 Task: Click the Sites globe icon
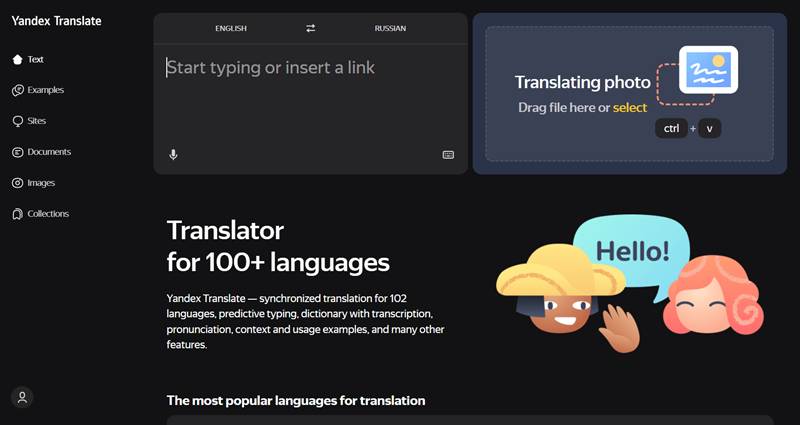pyautogui.click(x=17, y=121)
